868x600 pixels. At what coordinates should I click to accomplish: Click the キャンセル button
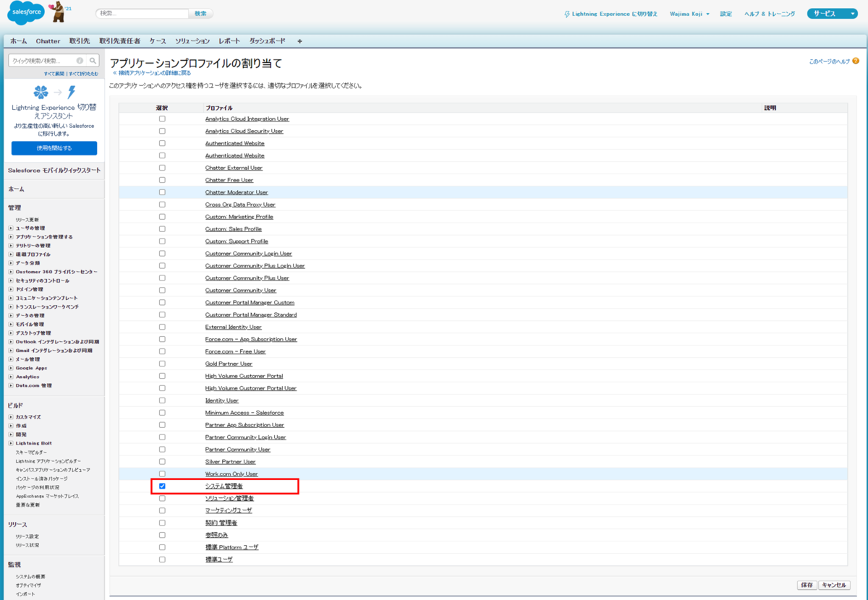[834, 585]
